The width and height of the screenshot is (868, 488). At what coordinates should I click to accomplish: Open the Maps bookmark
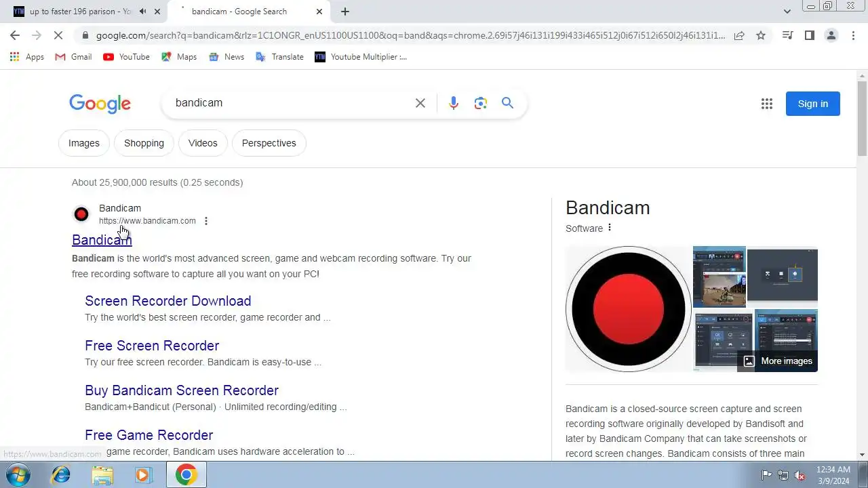[179, 57]
